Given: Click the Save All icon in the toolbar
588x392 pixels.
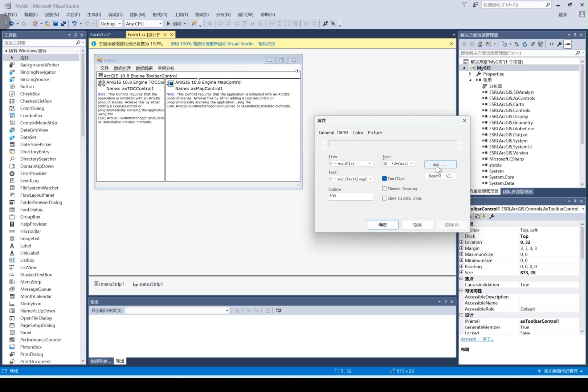Looking at the screenshot, I should (63, 24).
